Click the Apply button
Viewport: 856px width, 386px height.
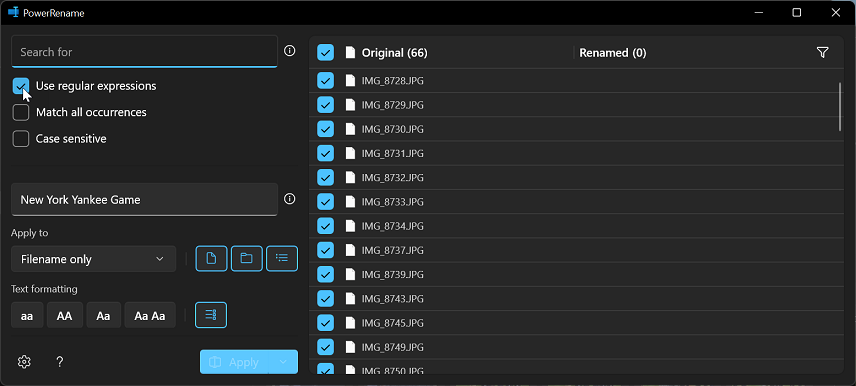pyautogui.click(x=234, y=362)
